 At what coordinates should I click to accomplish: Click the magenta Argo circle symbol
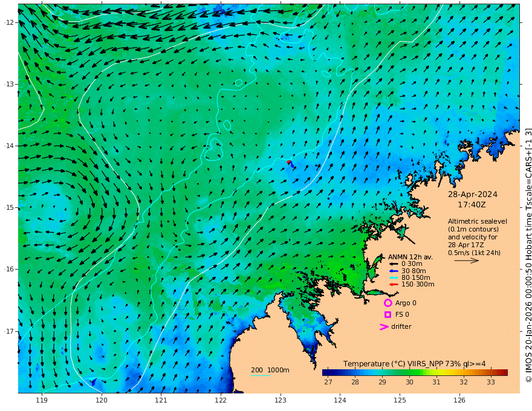coord(388,303)
